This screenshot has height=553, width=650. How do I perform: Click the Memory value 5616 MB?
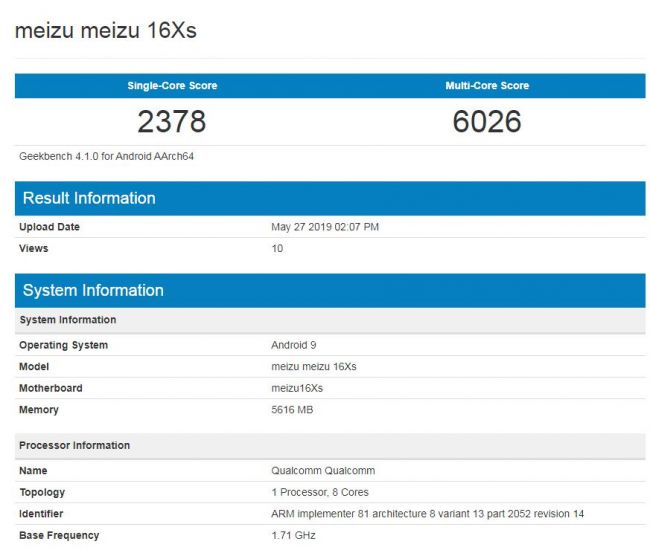[x=298, y=410]
